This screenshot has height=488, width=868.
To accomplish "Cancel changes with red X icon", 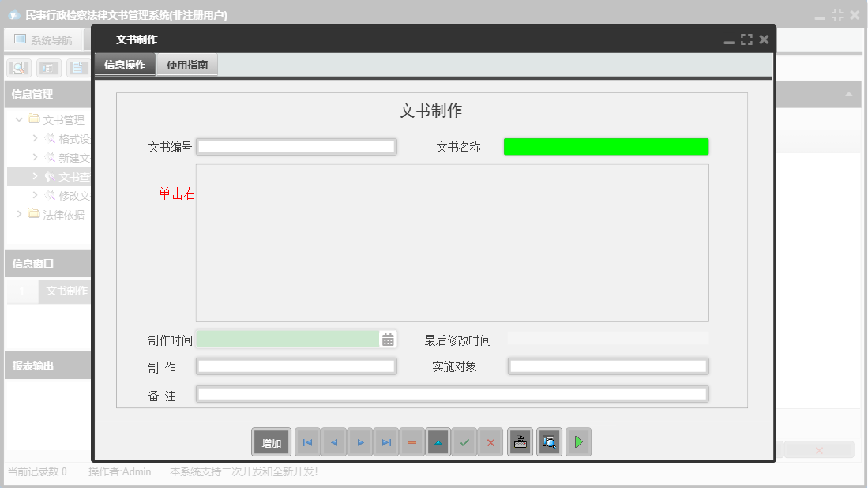I will (x=490, y=441).
